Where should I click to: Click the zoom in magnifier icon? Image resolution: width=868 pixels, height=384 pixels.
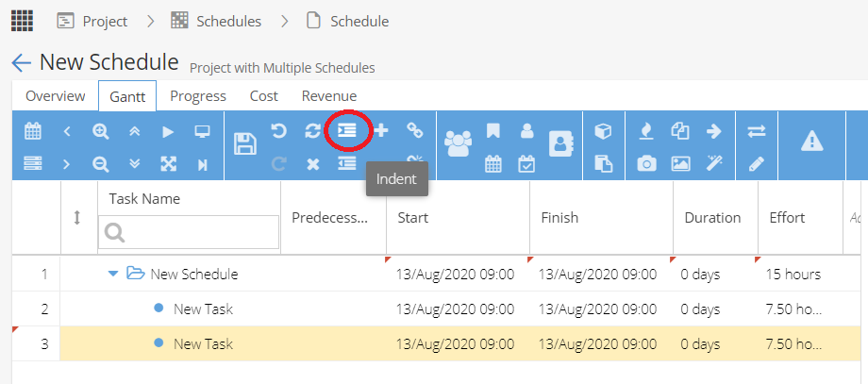click(x=101, y=131)
